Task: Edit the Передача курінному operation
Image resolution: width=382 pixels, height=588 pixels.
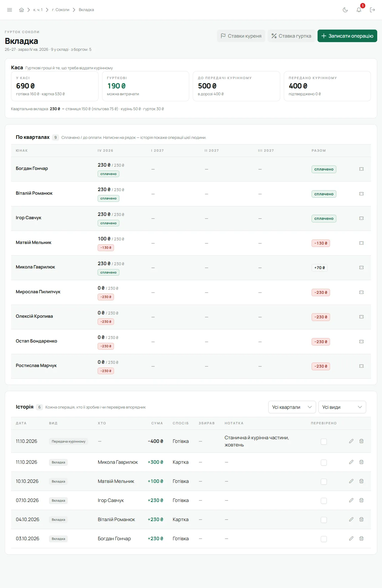Action: pyautogui.click(x=351, y=441)
